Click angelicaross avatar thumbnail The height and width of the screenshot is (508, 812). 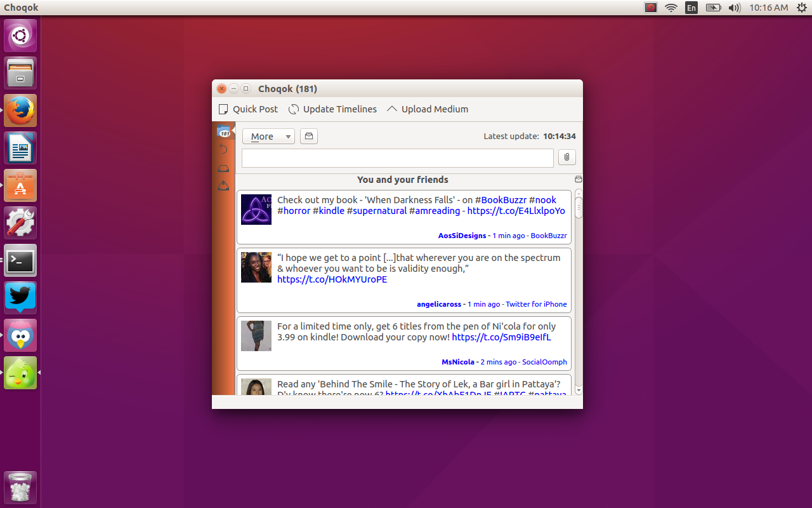[x=256, y=267]
